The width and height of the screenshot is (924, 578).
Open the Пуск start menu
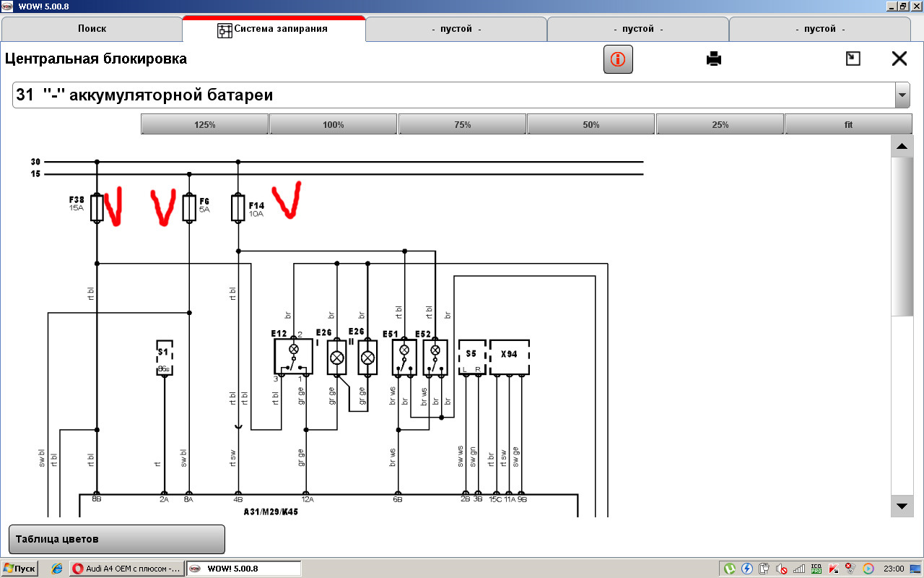[x=19, y=569]
